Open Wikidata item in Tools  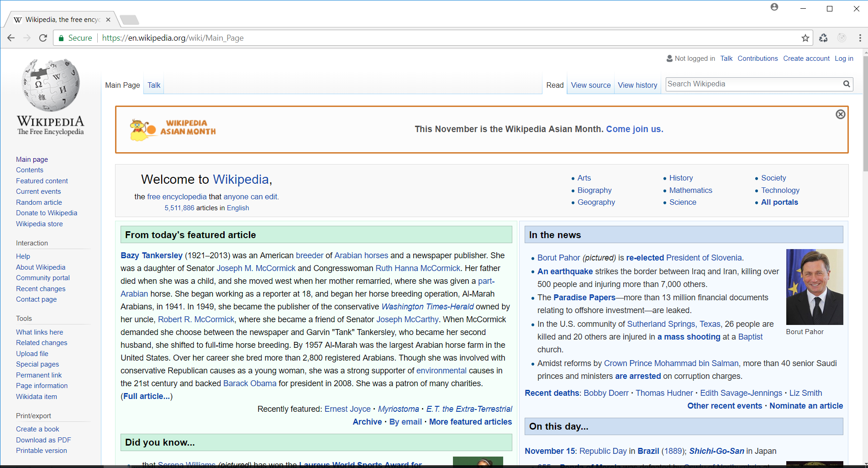click(x=37, y=397)
